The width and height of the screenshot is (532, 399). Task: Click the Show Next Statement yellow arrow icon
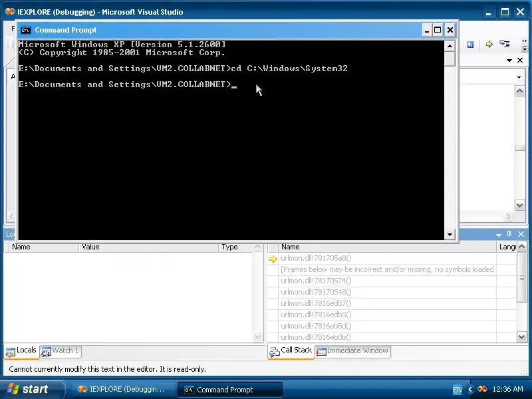489,45
